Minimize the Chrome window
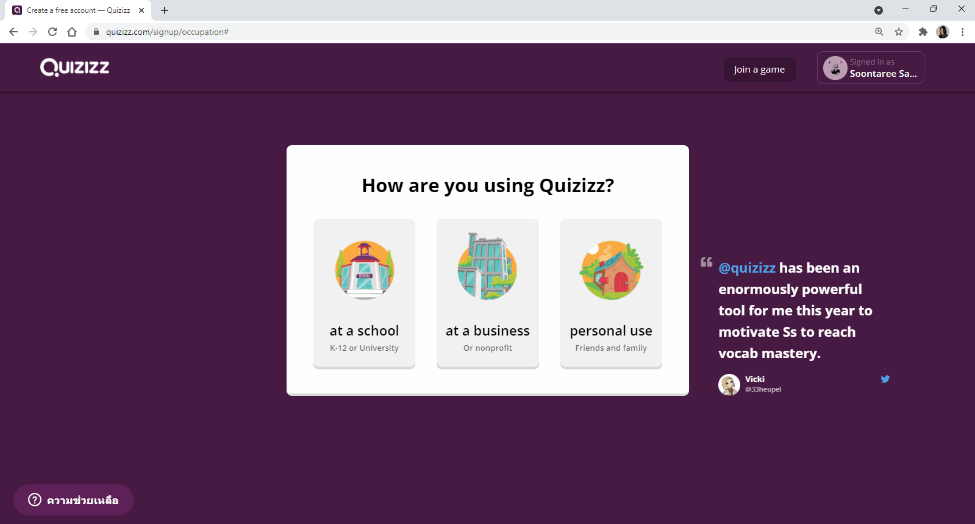 [905, 9]
